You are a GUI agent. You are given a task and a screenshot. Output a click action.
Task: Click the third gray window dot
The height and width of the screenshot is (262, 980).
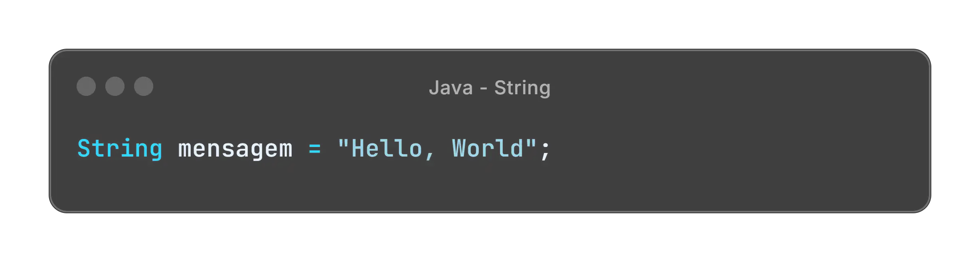coord(144,86)
